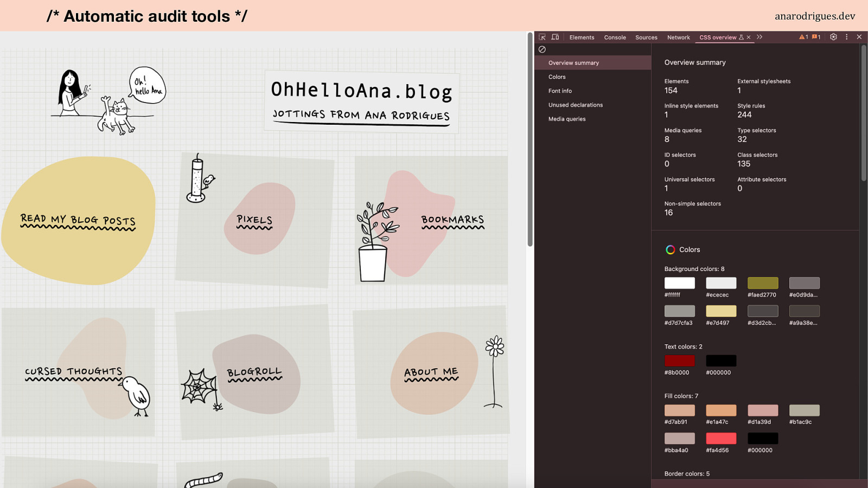
Task: Click the warnings count indicator
Action: click(803, 37)
